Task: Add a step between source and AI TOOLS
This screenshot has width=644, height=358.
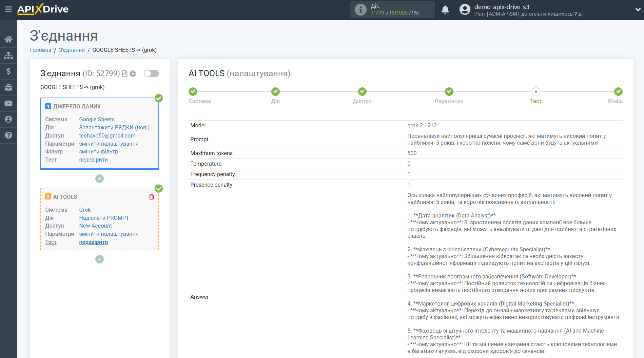Action: (x=99, y=178)
